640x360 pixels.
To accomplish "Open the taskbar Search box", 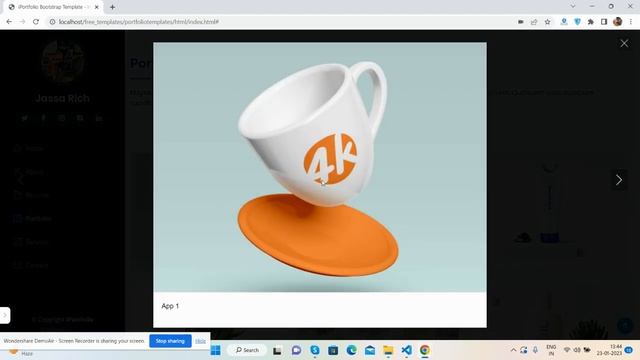I will (247, 350).
